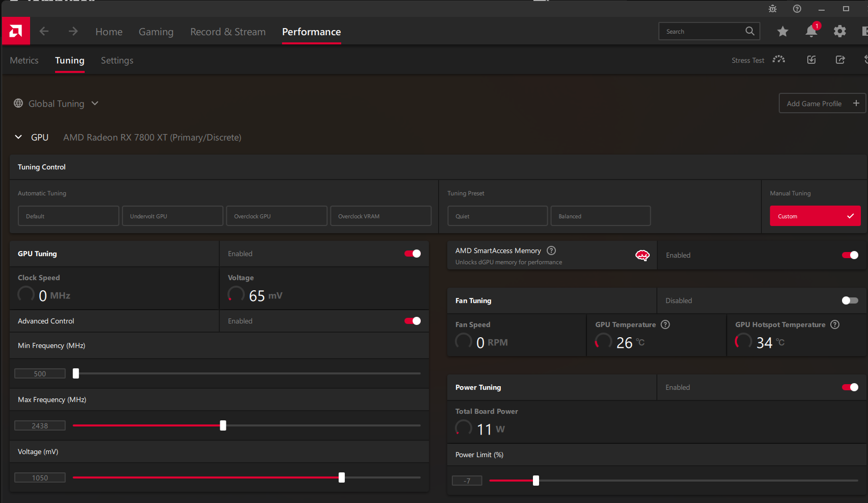Click the globe icon beside Global Tuning
The width and height of the screenshot is (868, 503).
click(18, 104)
